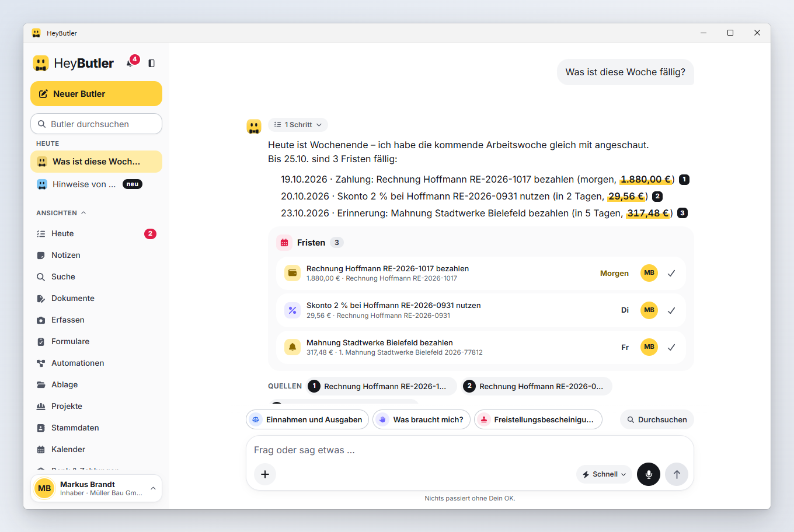Click the wallet icon of the Hoffmann payment task

pyautogui.click(x=292, y=273)
